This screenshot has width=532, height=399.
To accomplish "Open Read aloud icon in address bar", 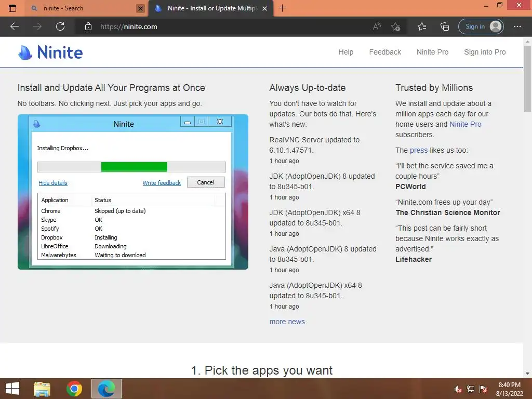I will tap(377, 26).
